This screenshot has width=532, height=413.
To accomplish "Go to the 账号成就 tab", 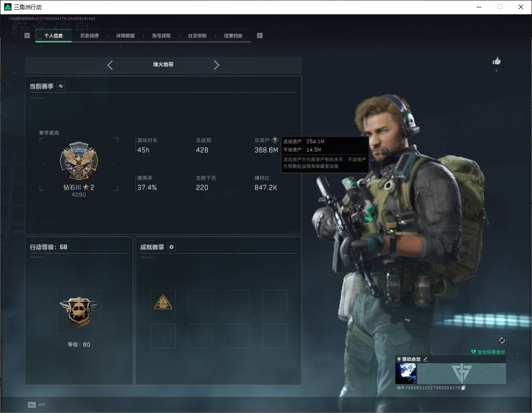I will tap(161, 35).
